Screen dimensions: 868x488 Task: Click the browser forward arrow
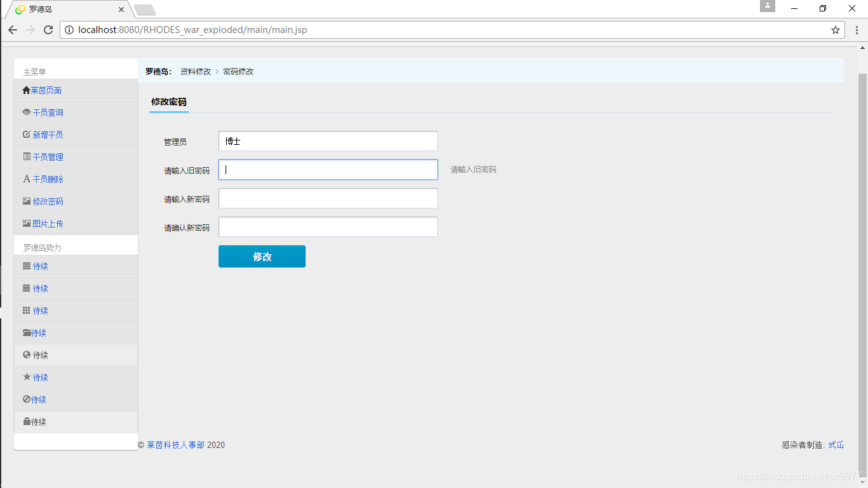(x=31, y=30)
